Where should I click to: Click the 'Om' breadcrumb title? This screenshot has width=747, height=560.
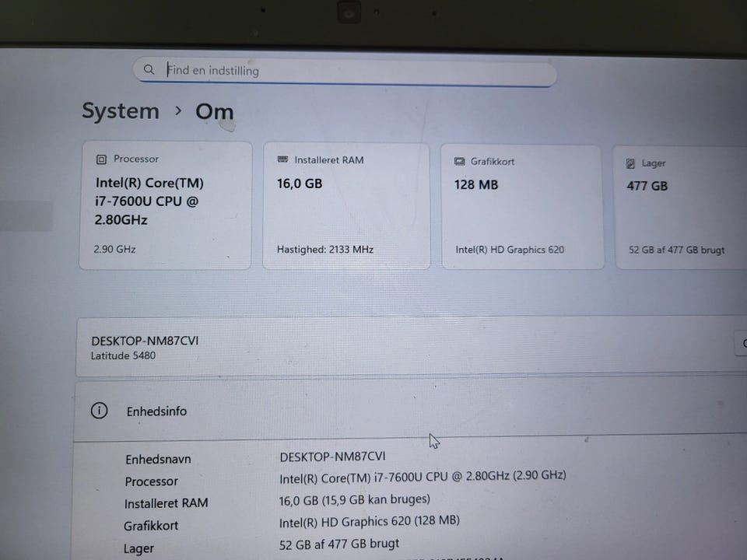tap(215, 112)
